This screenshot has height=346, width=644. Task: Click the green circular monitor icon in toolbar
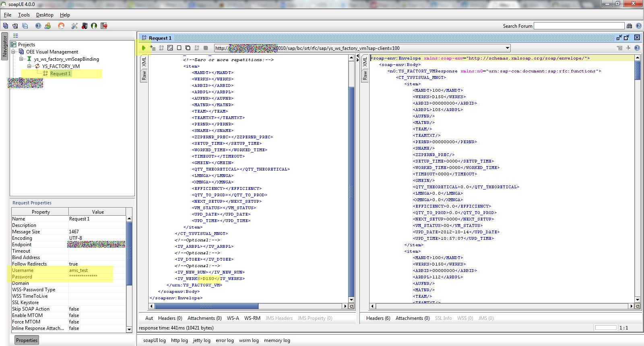click(94, 26)
